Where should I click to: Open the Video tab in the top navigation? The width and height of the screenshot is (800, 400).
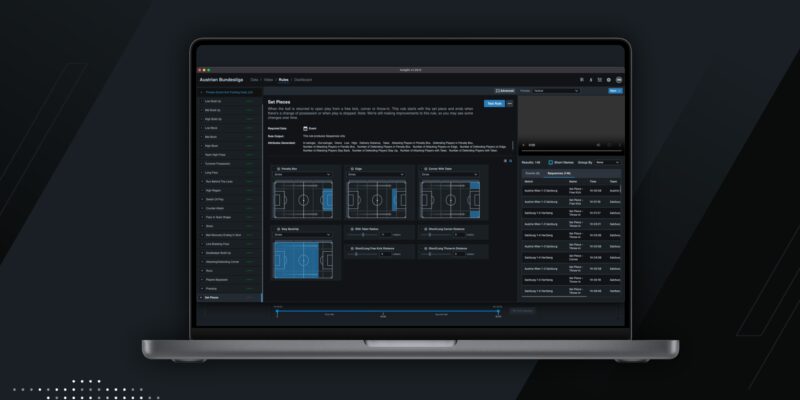[268, 79]
